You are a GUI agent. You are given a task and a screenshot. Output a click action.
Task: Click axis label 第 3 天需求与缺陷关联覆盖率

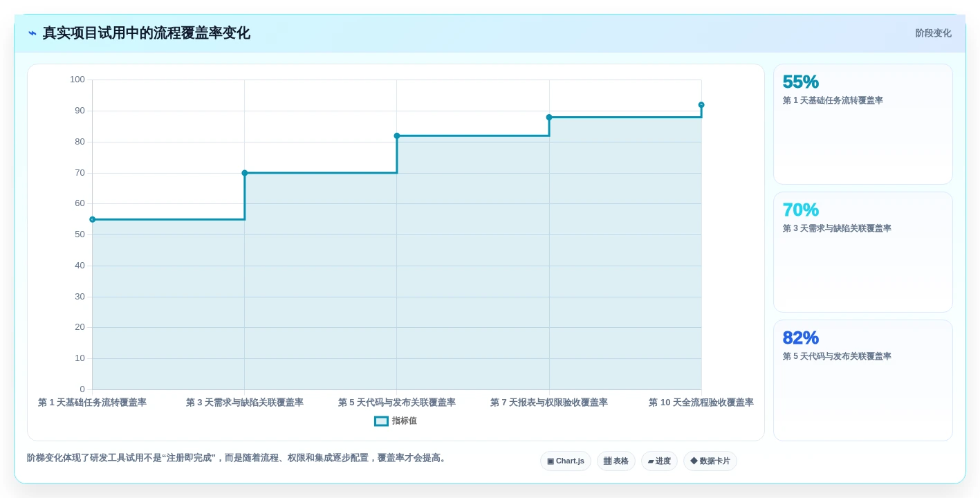click(245, 403)
